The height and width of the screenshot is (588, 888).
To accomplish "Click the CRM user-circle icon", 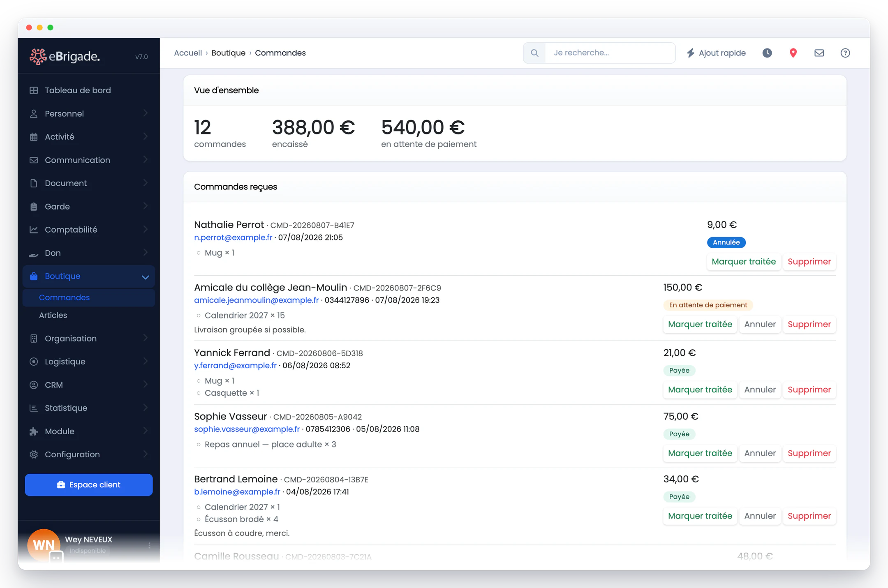I will click(x=34, y=385).
